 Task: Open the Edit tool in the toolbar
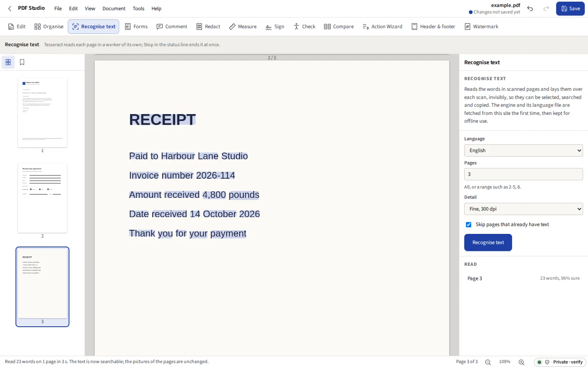(x=17, y=27)
